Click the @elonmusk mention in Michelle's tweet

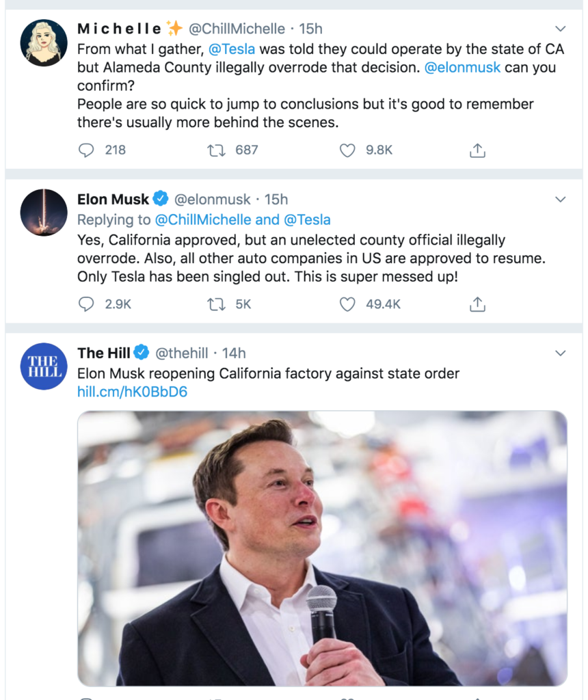(x=460, y=67)
